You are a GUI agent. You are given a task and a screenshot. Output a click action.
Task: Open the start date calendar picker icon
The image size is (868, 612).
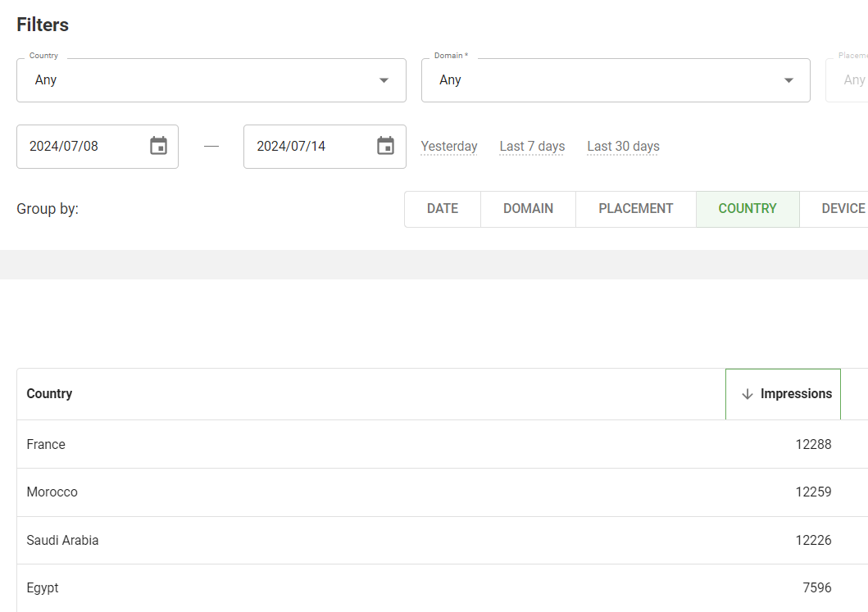coord(158,147)
